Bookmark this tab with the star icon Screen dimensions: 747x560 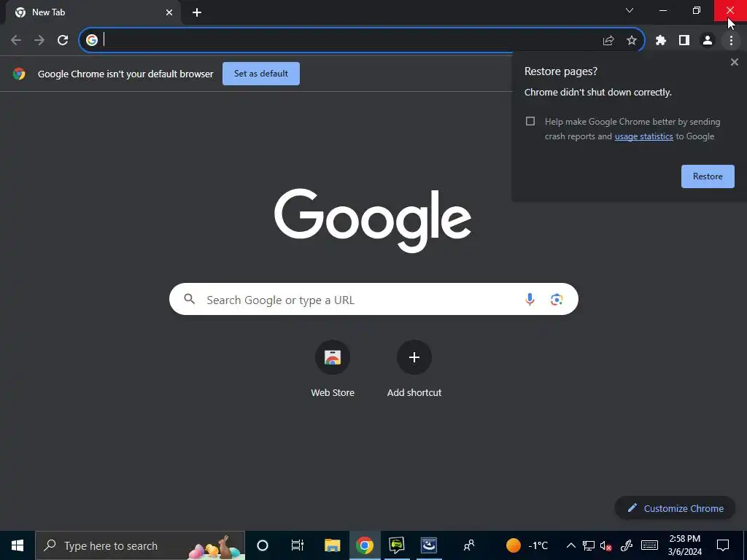(x=632, y=41)
